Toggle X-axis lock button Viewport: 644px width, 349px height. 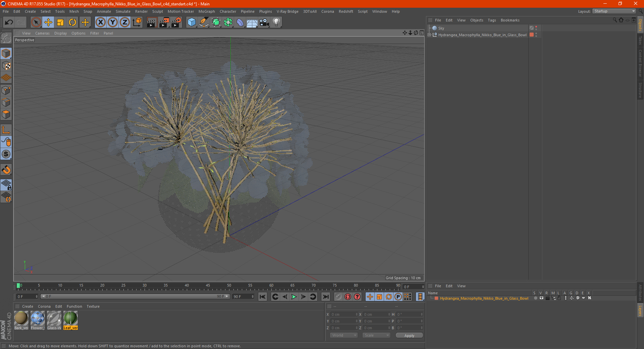point(100,22)
